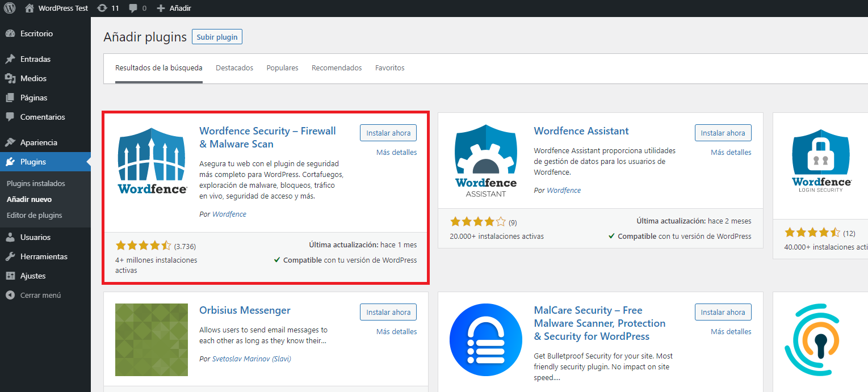The width and height of the screenshot is (868, 392).
Task: Click the Apariencia paintbrush icon
Action: 10,142
